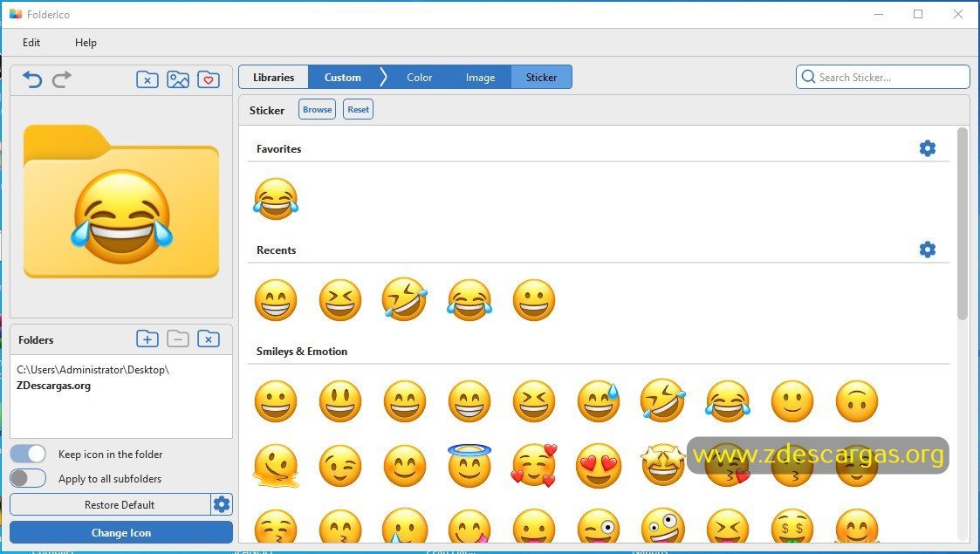Screen dimensions: 980x554
Task: Choose the smiling face with halo sticker
Action: 469,465
